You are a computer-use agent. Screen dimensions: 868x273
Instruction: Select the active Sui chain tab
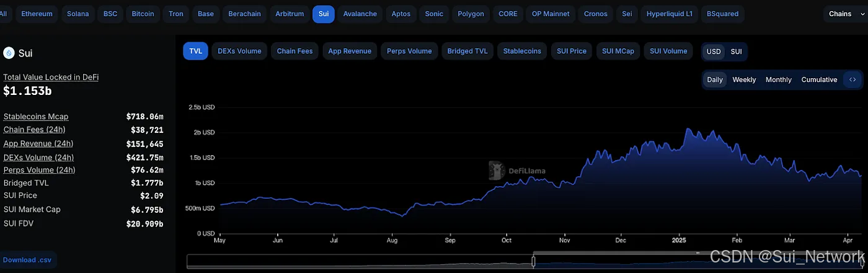[324, 14]
